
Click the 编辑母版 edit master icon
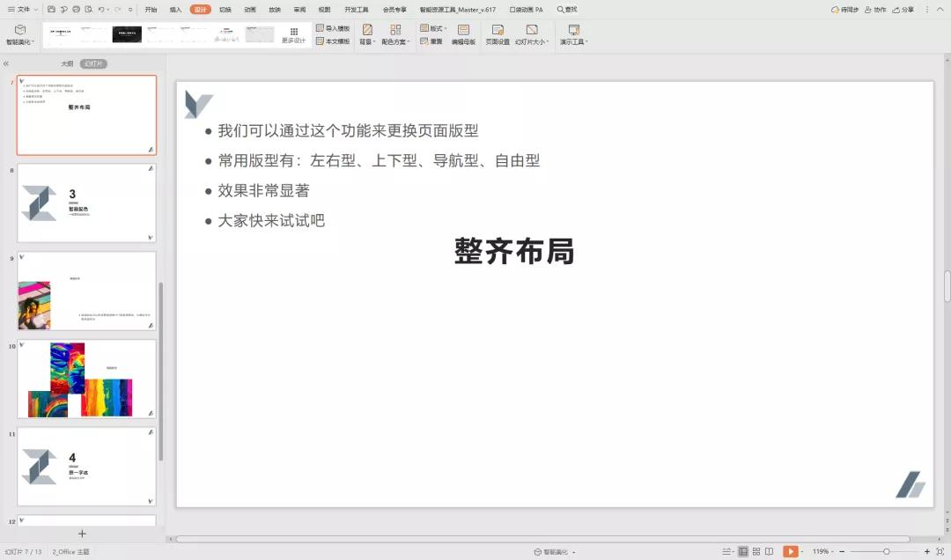pos(462,35)
